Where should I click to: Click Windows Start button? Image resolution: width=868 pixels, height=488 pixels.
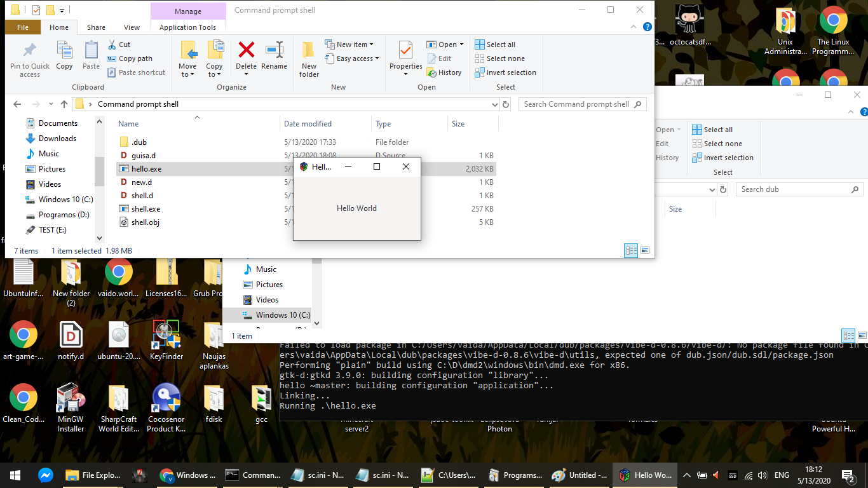(15, 475)
